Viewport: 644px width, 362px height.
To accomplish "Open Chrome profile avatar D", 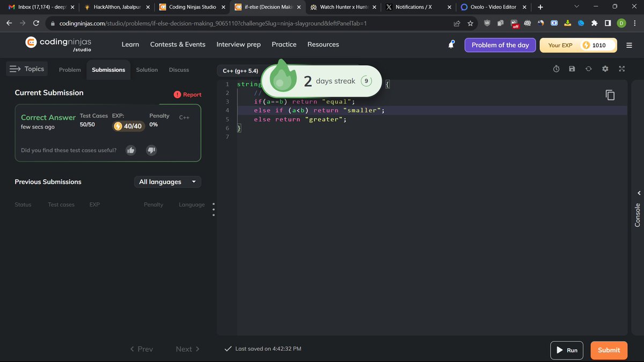I will (x=621, y=24).
